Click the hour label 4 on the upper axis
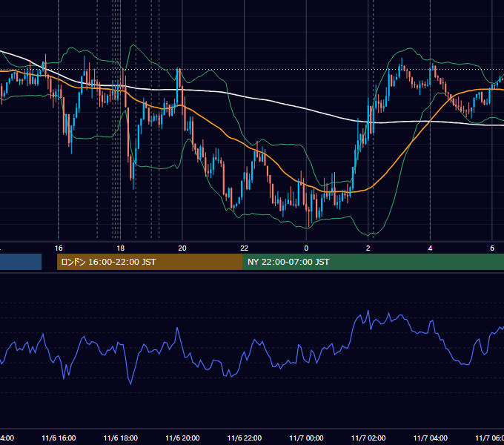The height and width of the screenshot is (445, 504). coord(430,248)
